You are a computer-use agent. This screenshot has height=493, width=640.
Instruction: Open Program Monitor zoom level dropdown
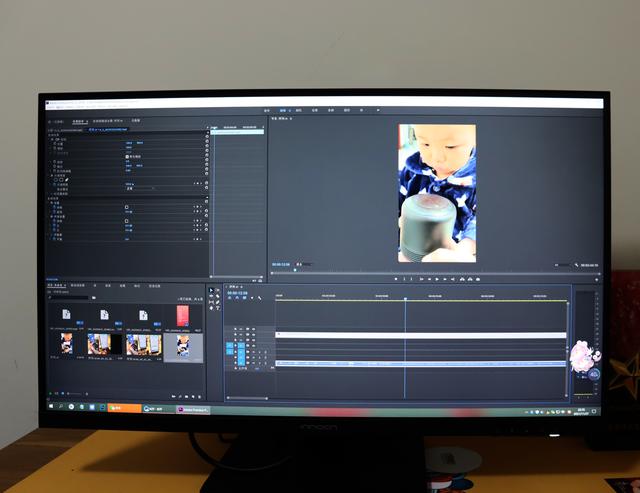[304, 264]
